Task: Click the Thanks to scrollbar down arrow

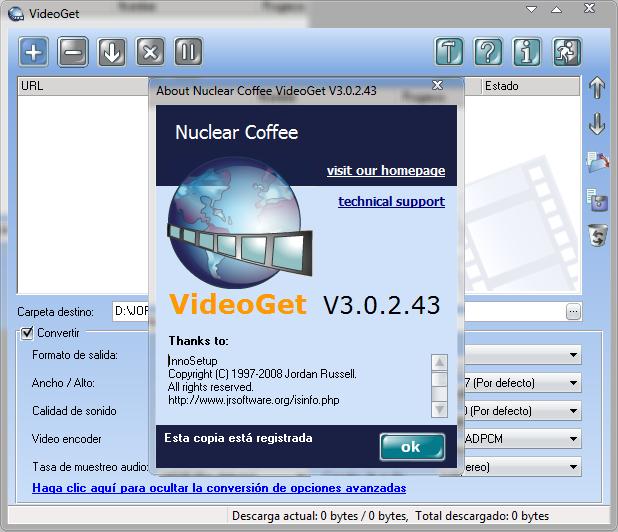Action: 439,409
